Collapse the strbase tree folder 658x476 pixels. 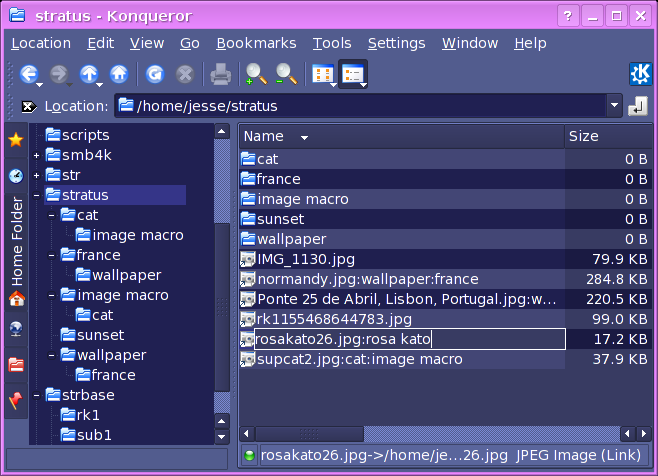[37, 395]
